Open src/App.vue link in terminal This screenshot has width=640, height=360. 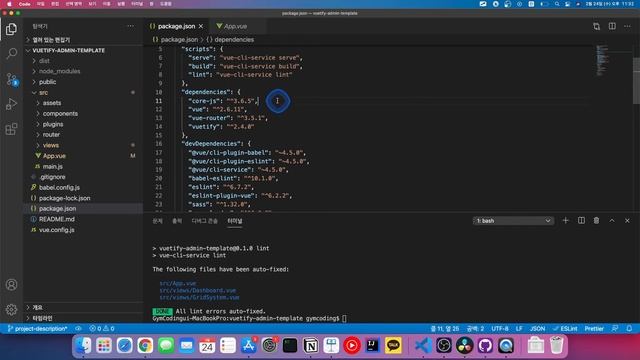click(178, 283)
